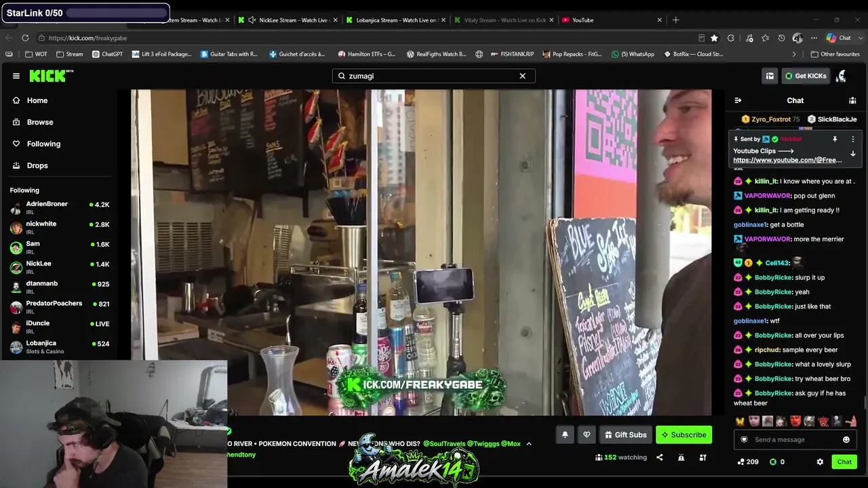Viewport: 868px width, 488px height.
Task: Switch to the NickLee Stream browser tab
Action: click(x=288, y=20)
